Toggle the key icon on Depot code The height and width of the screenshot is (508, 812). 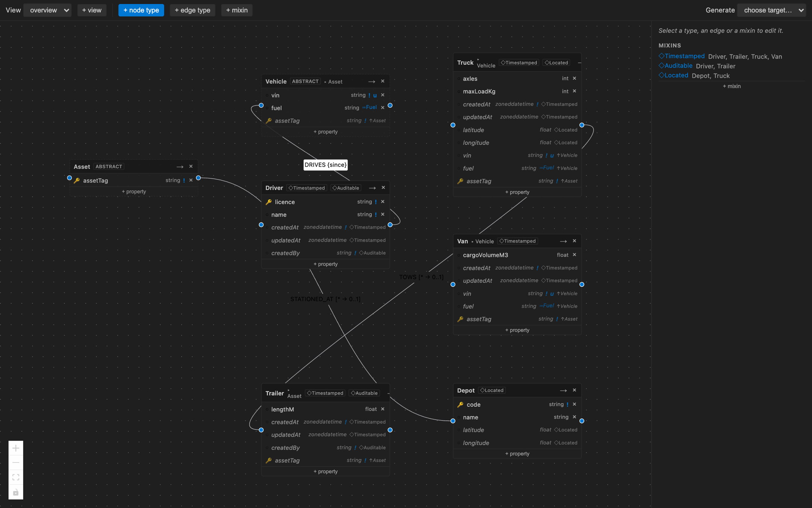click(x=460, y=405)
